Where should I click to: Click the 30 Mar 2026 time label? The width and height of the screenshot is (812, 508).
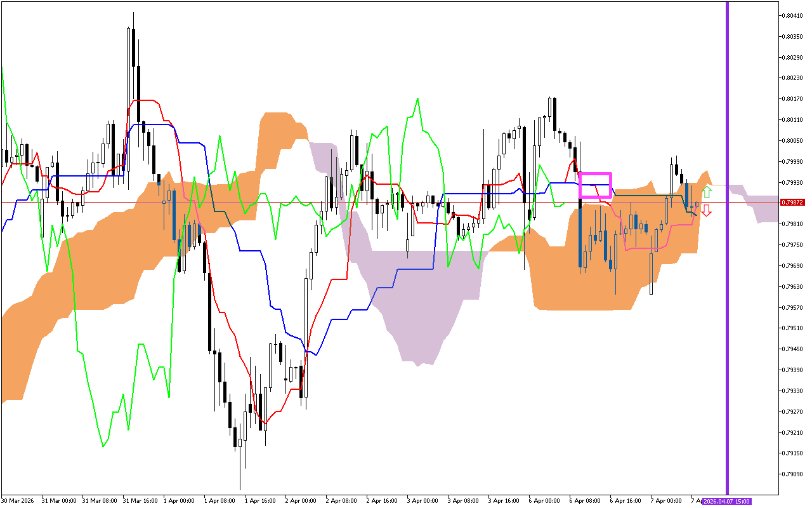17,500
